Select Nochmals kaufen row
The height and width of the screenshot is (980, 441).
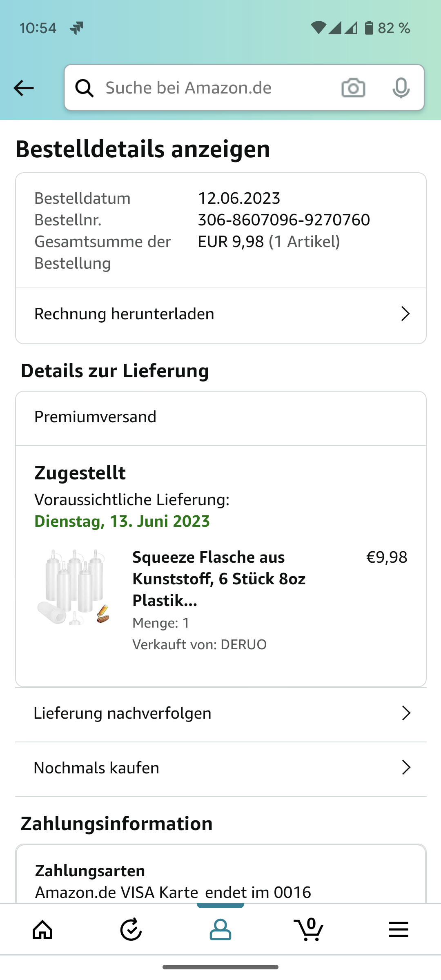[x=96, y=768]
